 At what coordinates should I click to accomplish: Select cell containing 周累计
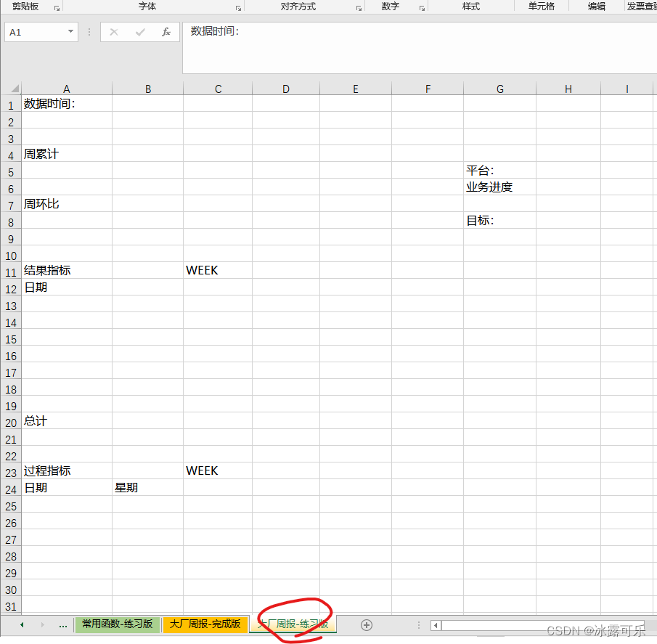(x=67, y=154)
